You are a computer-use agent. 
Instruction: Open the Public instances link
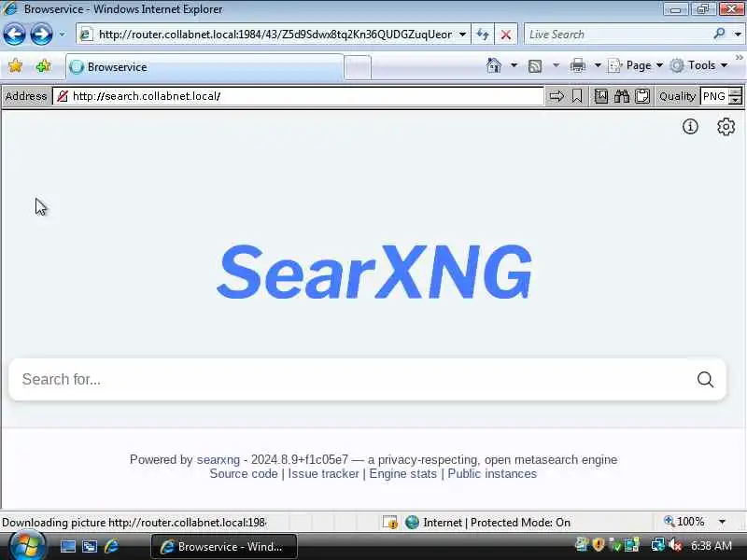click(x=492, y=474)
